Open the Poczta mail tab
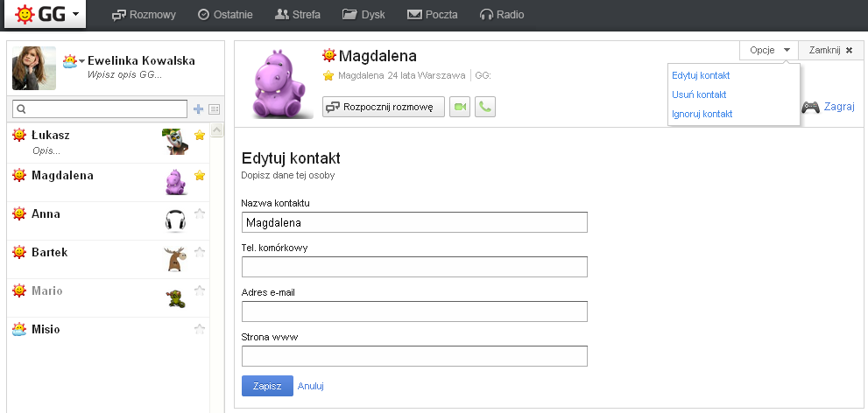Viewport: 868px width, 413px height. point(433,15)
